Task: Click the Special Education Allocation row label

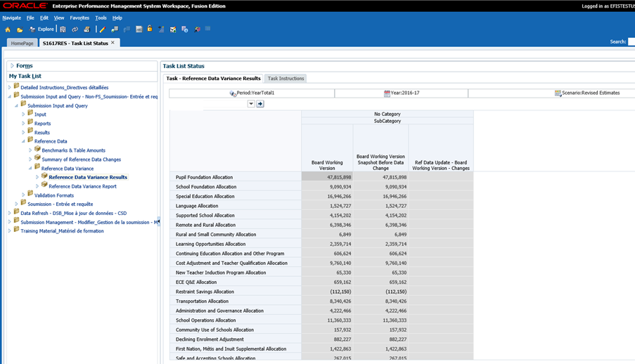Action: coord(205,196)
